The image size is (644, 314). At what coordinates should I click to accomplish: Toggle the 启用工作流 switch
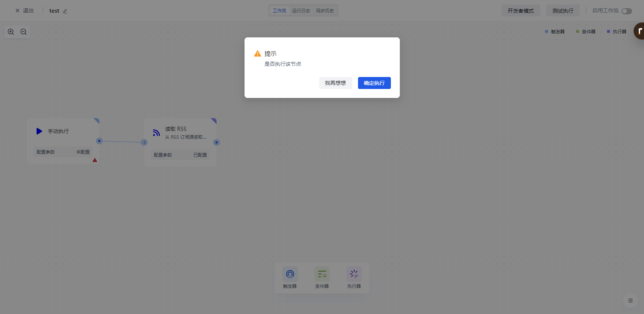click(x=626, y=11)
